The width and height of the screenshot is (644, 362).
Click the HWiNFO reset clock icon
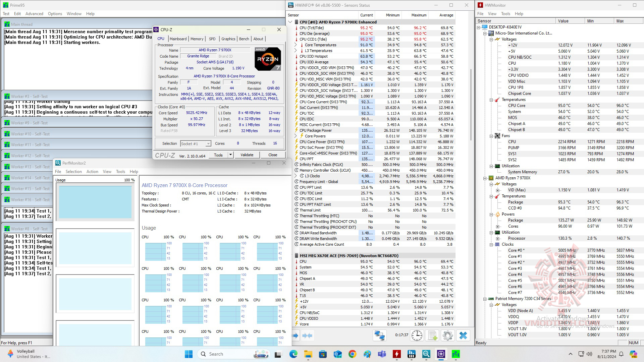coord(417,336)
